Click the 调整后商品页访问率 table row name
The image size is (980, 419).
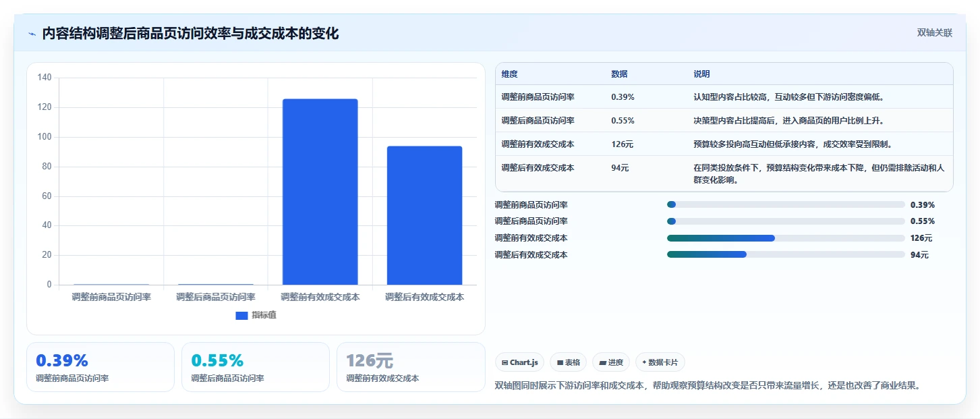point(538,121)
